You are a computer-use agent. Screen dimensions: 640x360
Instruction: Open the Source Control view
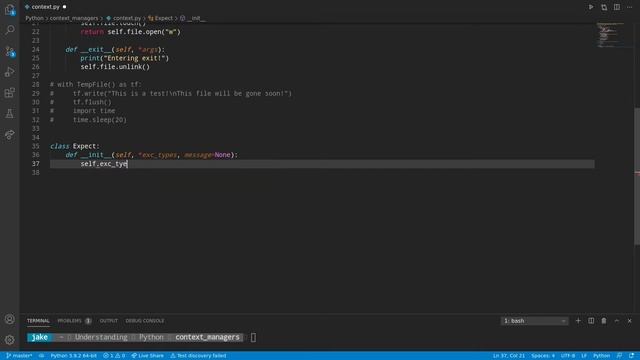[10, 51]
